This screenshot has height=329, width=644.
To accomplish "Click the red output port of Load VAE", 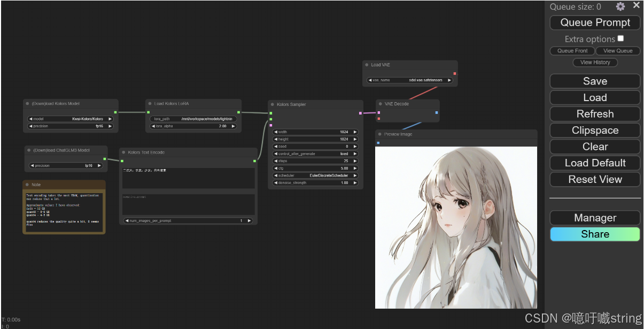I will [455, 73].
